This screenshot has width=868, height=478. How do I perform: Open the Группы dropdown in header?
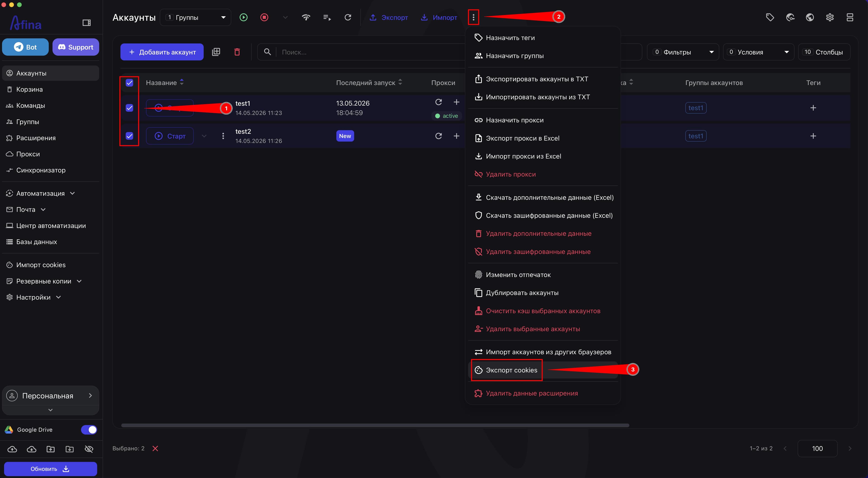click(196, 17)
